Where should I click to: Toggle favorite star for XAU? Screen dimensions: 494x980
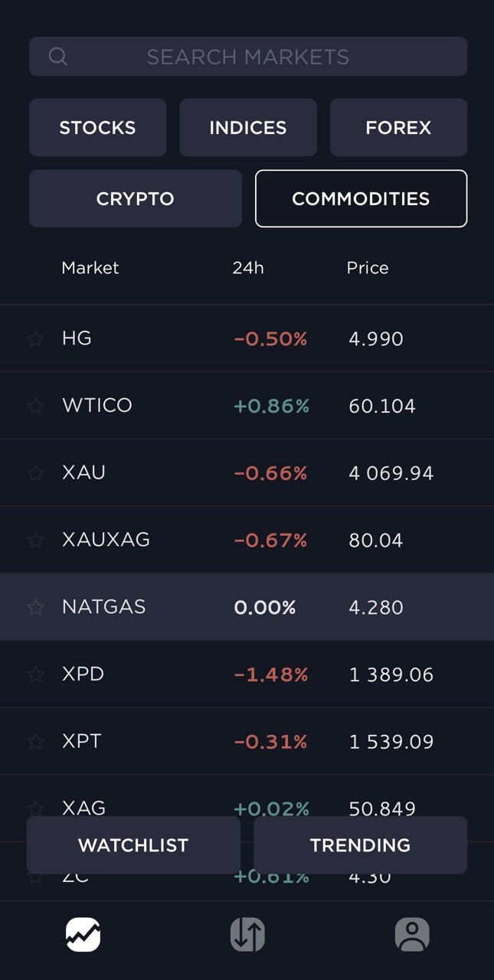point(36,473)
